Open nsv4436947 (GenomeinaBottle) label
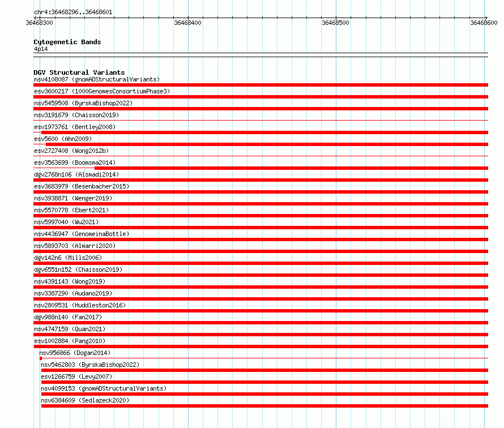Viewport: 504px width, 428px height. (82, 234)
